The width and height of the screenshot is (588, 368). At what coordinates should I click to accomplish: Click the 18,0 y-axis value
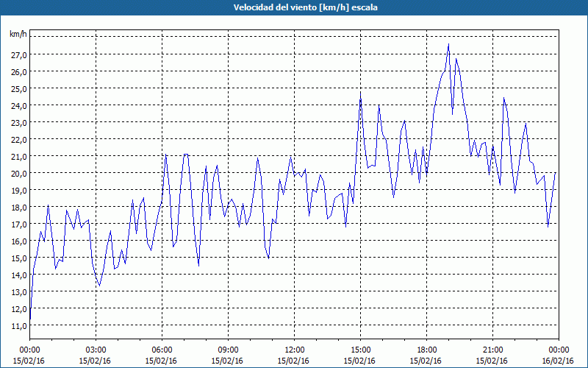click(18, 207)
